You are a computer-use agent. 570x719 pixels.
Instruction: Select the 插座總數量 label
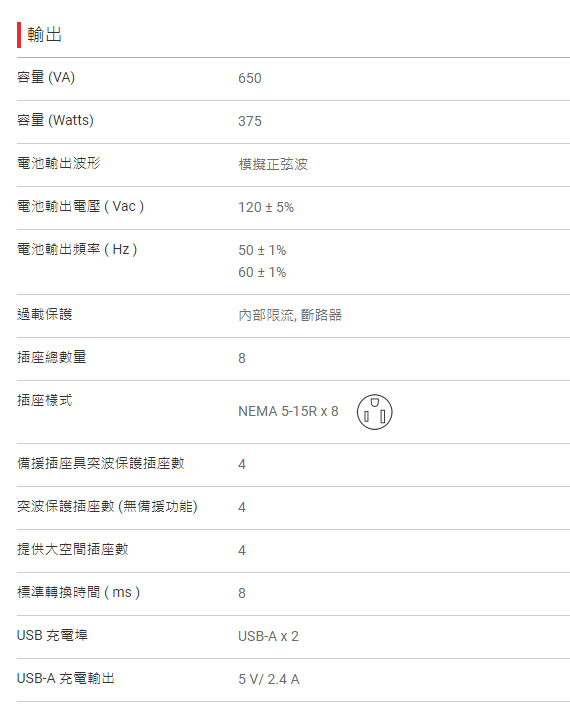[51, 357]
